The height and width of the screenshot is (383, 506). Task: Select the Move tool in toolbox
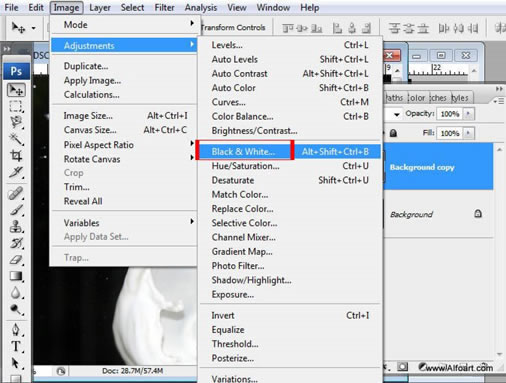16,90
